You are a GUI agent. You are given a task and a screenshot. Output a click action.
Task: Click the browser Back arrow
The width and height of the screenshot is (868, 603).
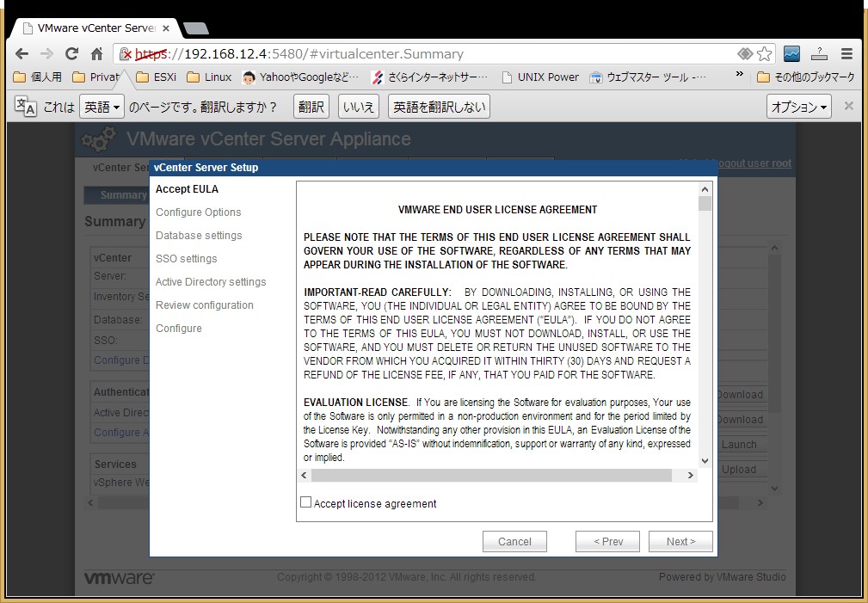point(22,53)
